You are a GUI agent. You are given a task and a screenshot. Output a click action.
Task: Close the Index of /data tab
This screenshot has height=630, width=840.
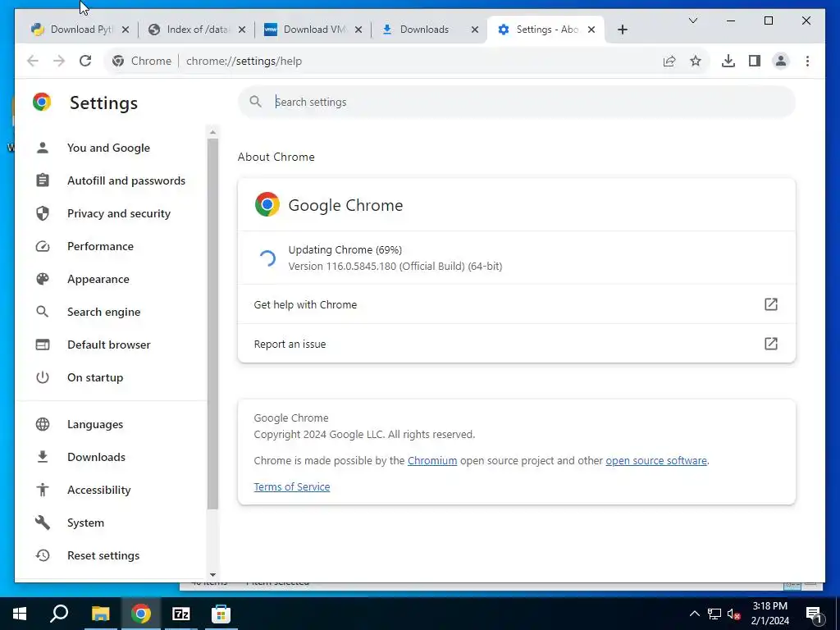pos(242,30)
